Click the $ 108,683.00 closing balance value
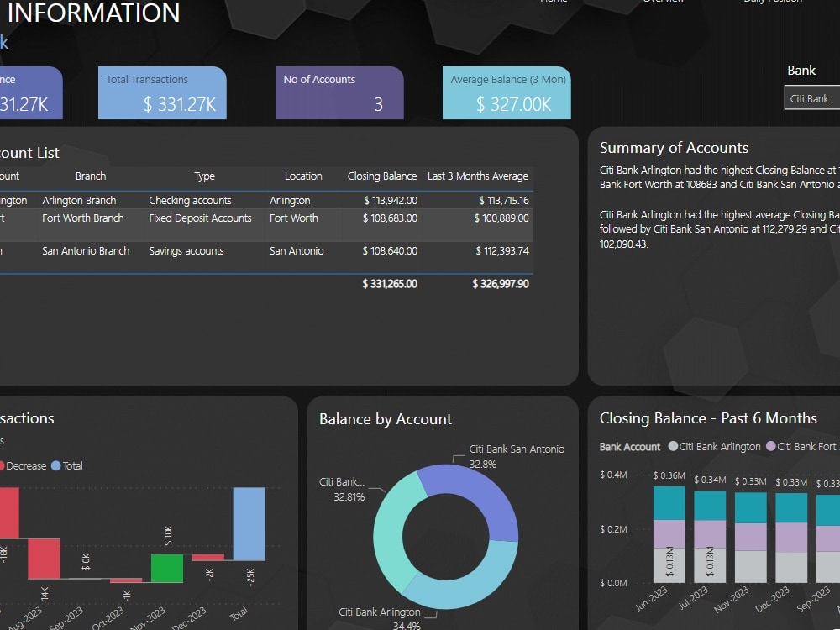840x630 pixels. coord(390,218)
